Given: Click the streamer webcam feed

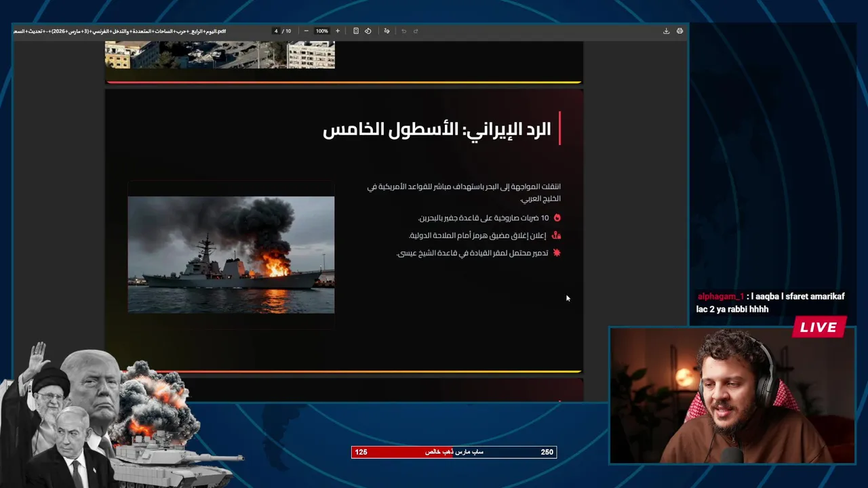Looking at the screenshot, I should [732, 396].
